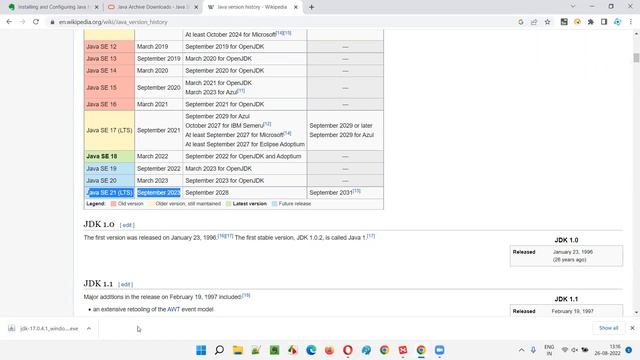Select the Java version history Wikipedia tab
Viewport: 640px width, 360px height.
252,7
